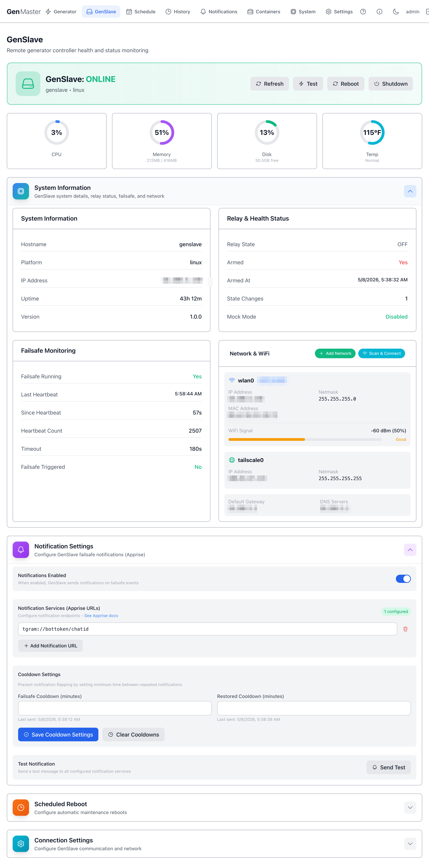
Task: Switch to the Notifications tab
Action: (x=219, y=11)
